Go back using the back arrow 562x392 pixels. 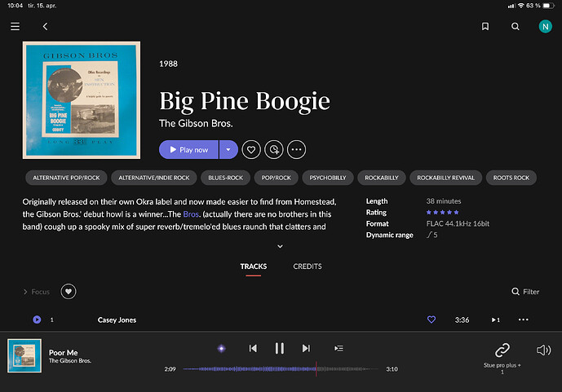point(45,27)
